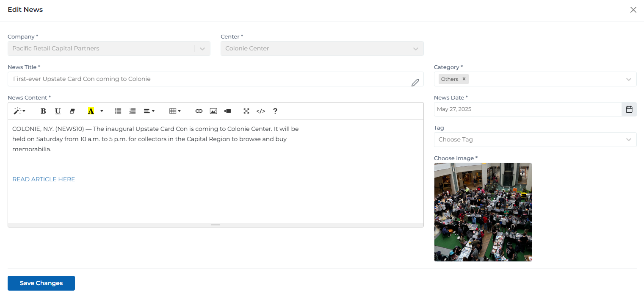Screen dimensions: 644x294
Task: Insert a picture into the content
Action: [213, 111]
